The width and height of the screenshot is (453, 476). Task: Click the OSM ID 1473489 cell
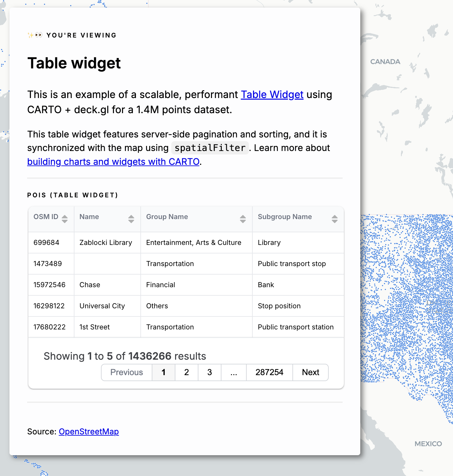click(x=48, y=264)
